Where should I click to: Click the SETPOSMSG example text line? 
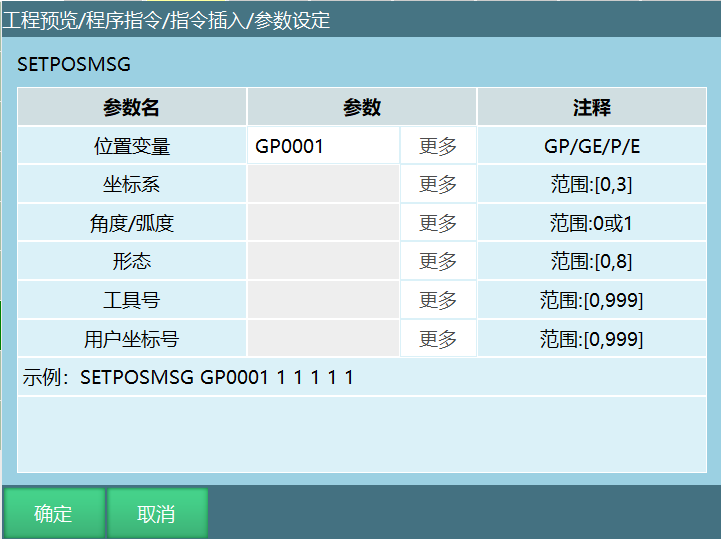(189, 377)
